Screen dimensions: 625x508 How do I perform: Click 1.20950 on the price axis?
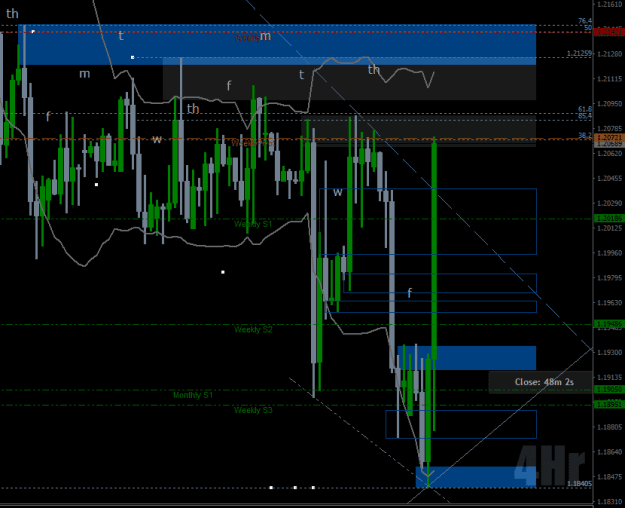(610, 104)
